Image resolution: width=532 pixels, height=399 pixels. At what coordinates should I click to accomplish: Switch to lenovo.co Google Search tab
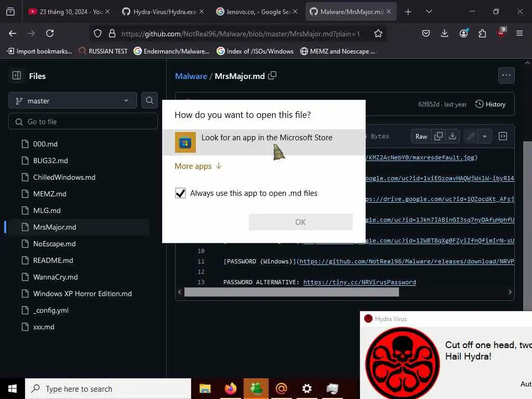coord(257,12)
